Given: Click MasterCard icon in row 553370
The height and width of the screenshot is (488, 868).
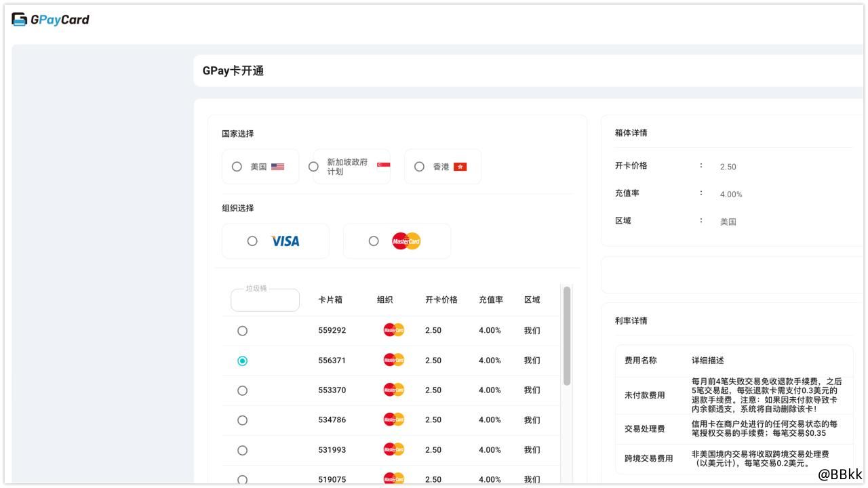Looking at the screenshot, I should pos(394,390).
